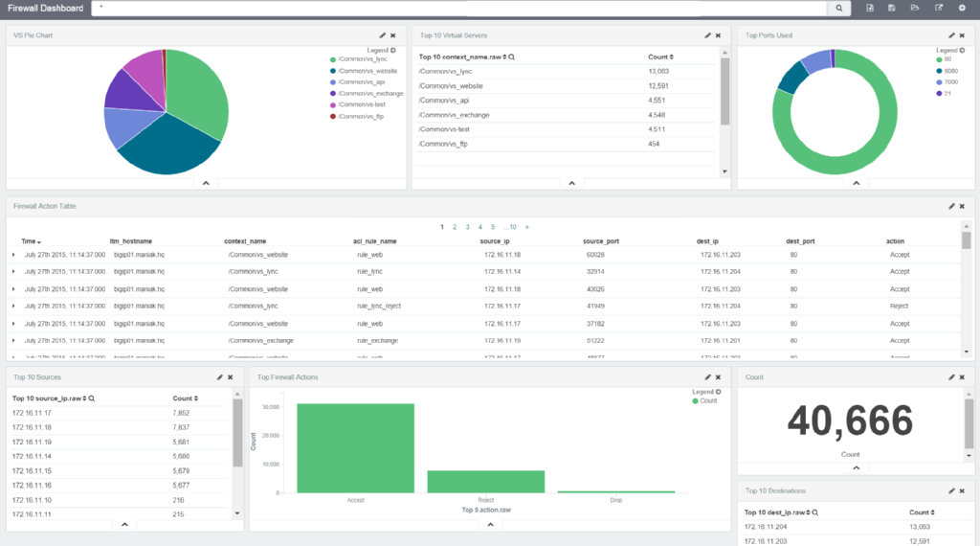Click the Reject bar in Firewall Actions chart
Viewport: 980px width, 546px height.
[x=485, y=482]
